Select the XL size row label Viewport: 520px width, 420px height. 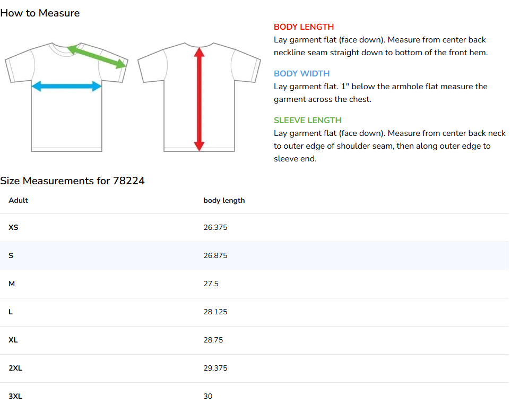coord(13,340)
